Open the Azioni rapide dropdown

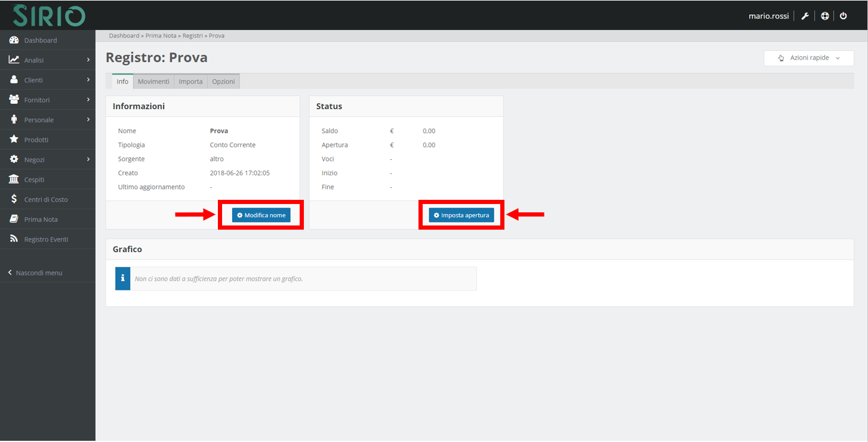[x=808, y=58]
